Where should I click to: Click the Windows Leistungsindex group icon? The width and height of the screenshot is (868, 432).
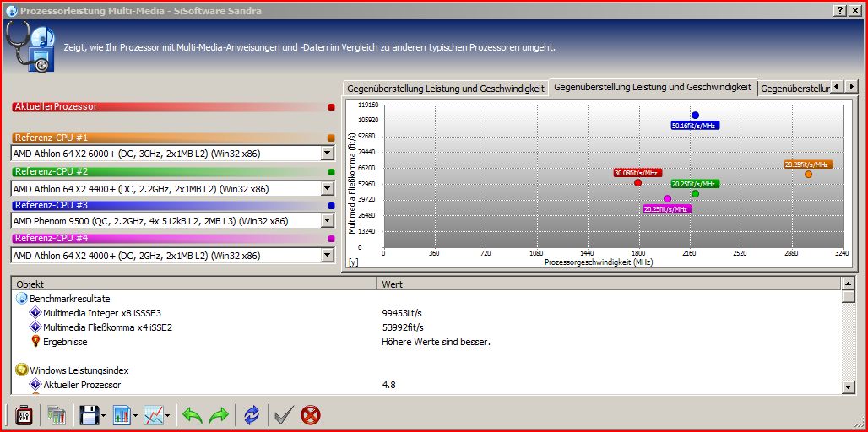coord(22,370)
